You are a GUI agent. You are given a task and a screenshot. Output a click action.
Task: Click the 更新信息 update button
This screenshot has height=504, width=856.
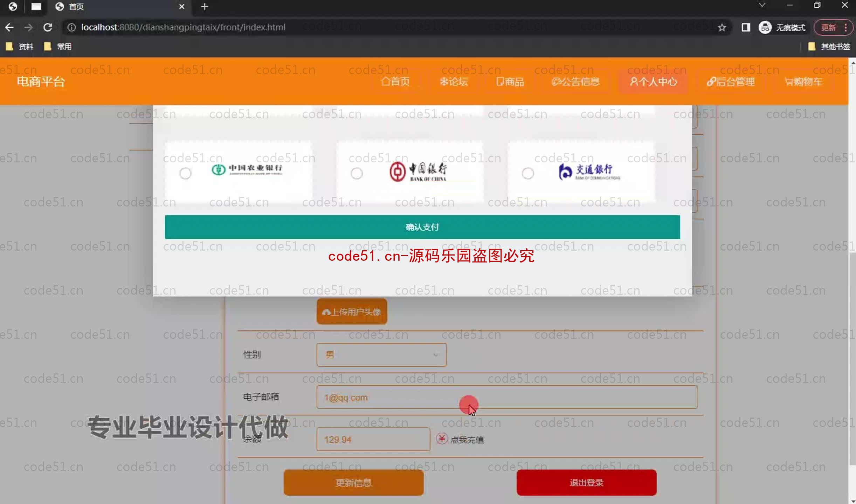[x=353, y=483]
